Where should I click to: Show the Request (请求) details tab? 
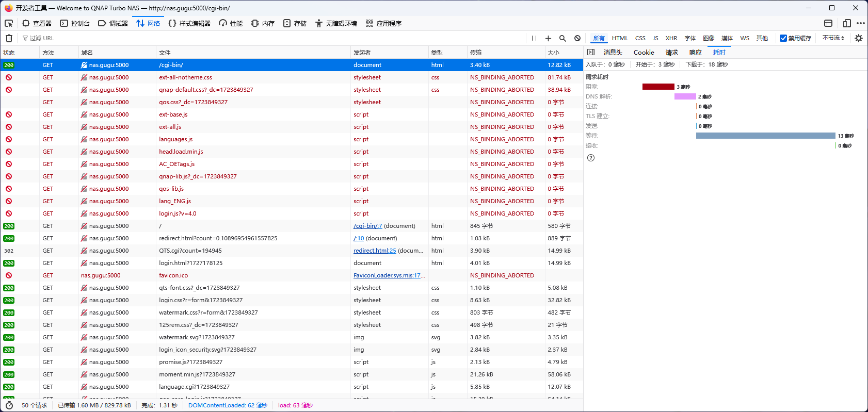point(672,52)
